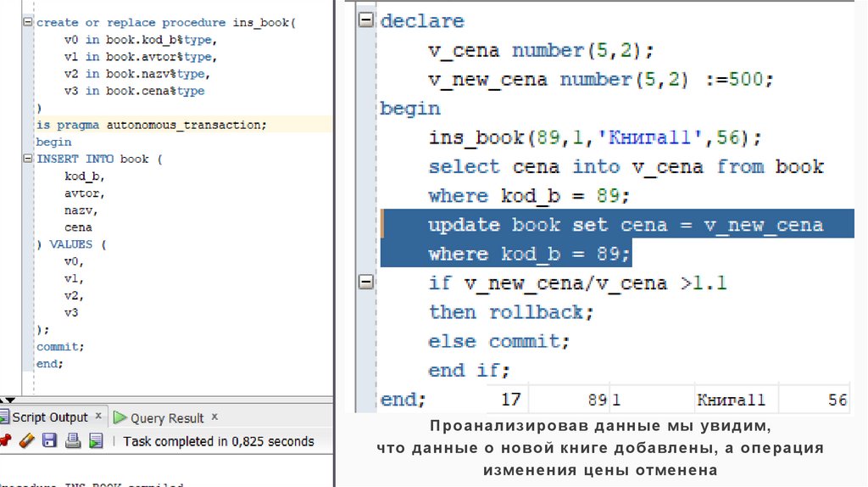Click the 'begin' keyword in right editor

click(409, 108)
